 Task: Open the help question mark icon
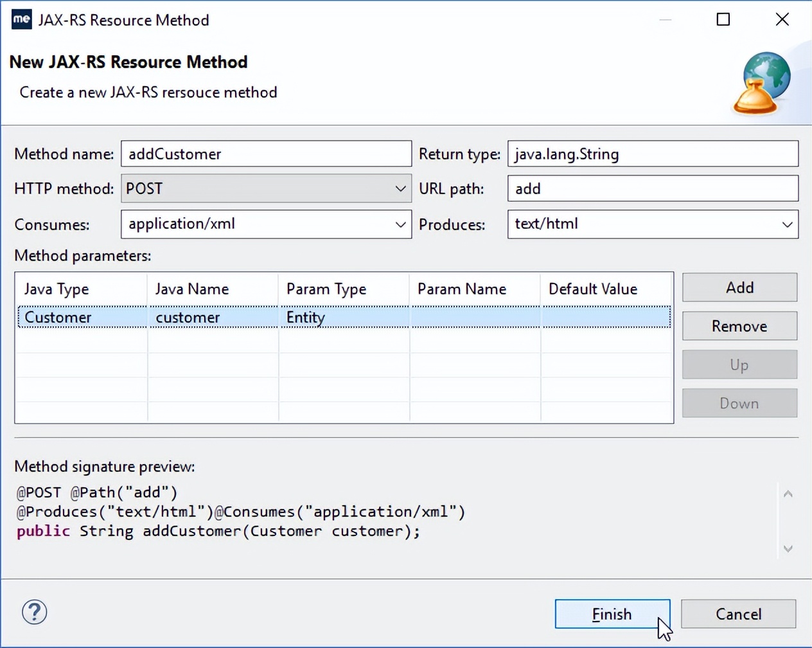point(34,613)
